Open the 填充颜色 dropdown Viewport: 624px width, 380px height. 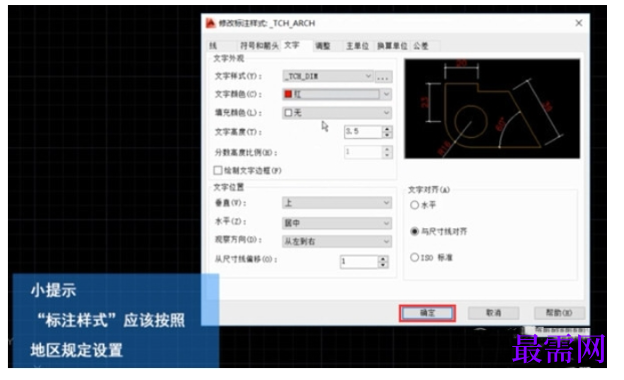[337, 113]
